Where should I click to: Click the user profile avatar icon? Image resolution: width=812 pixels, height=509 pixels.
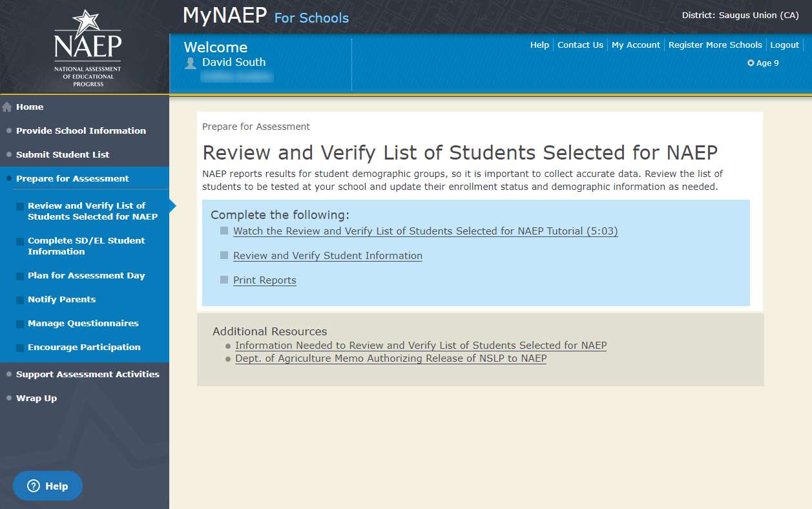[191, 63]
